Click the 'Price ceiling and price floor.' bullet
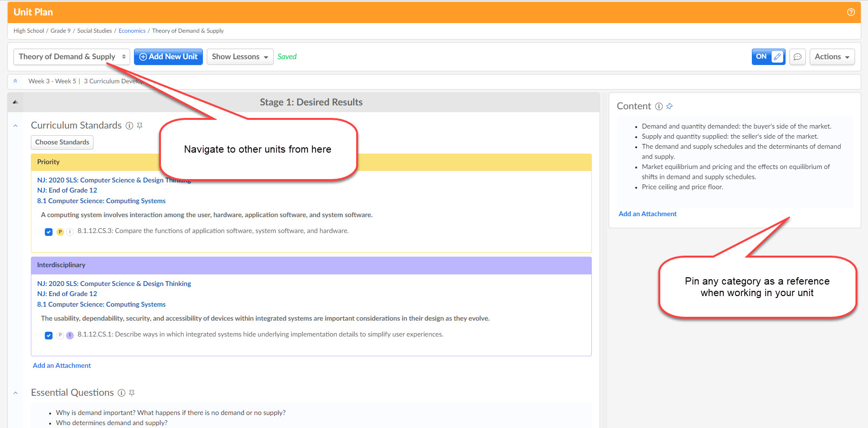Screen dimensions: 868x428 (682, 187)
